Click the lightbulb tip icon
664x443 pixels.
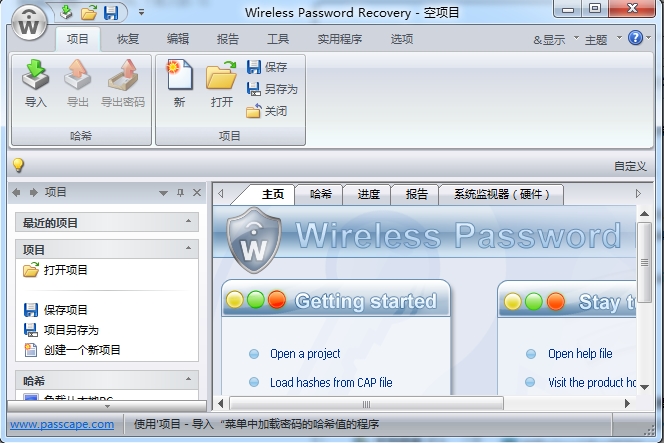[18, 166]
